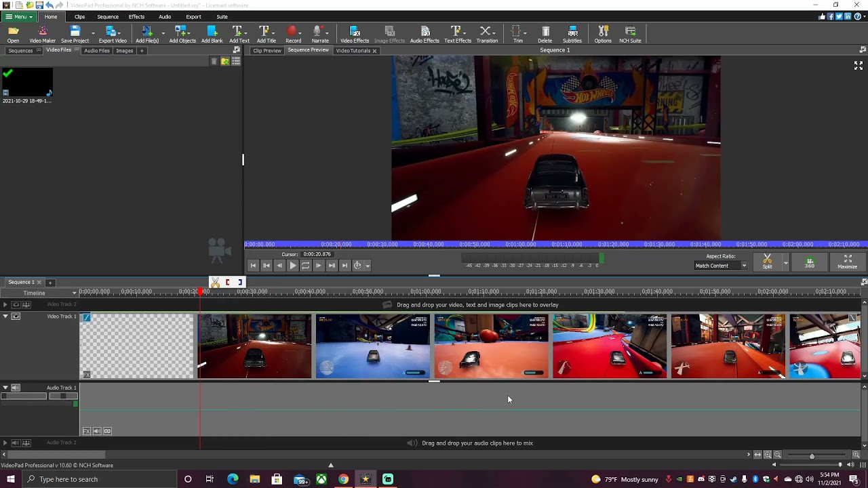
Task: Toggle Video Track 2 visibility eye
Action: [16, 304]
